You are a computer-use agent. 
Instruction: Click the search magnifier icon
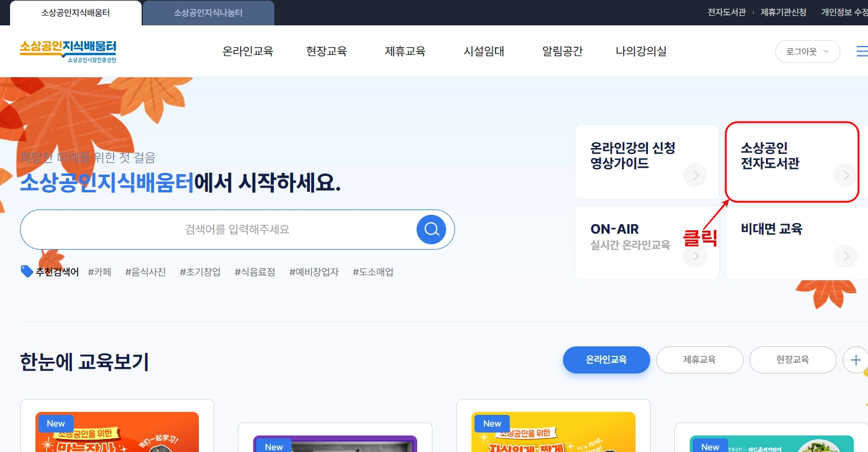coord(431,229)
